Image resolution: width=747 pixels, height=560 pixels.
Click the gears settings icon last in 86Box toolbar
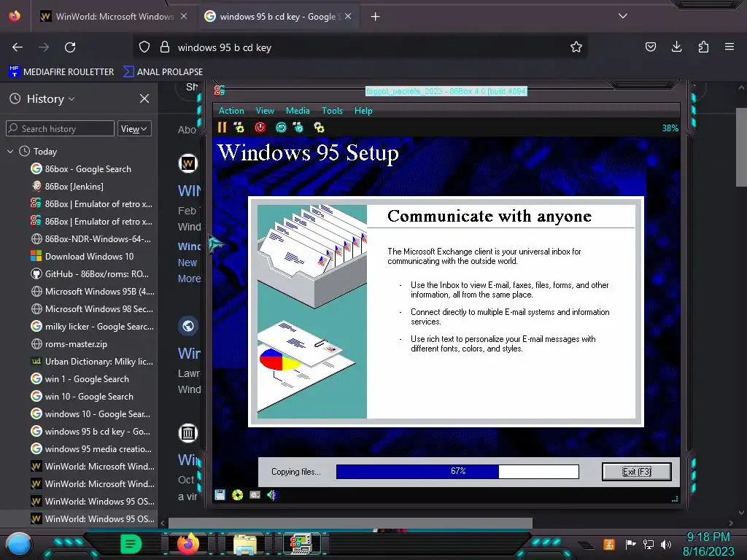320,127
